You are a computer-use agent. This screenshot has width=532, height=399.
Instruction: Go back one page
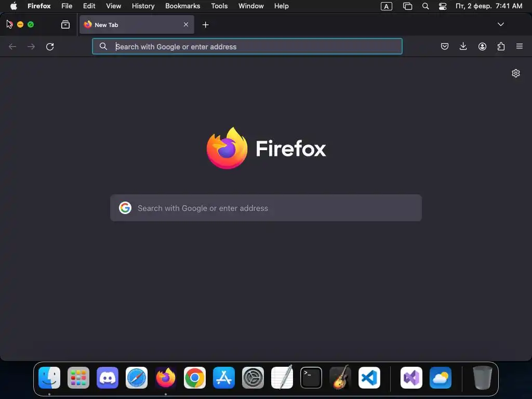[12, 46]
